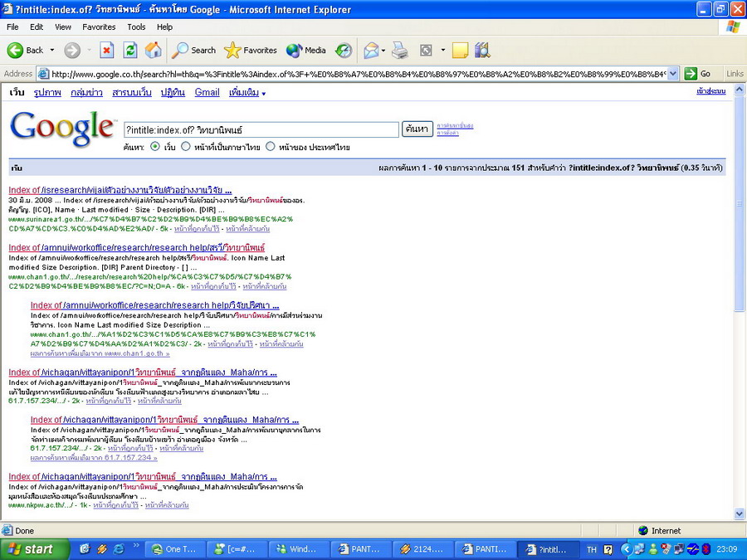Image resolution: width=747 pixels, height=560 pixels.
Task: Click the ค้นหา search button
Action: pos(417,129)
